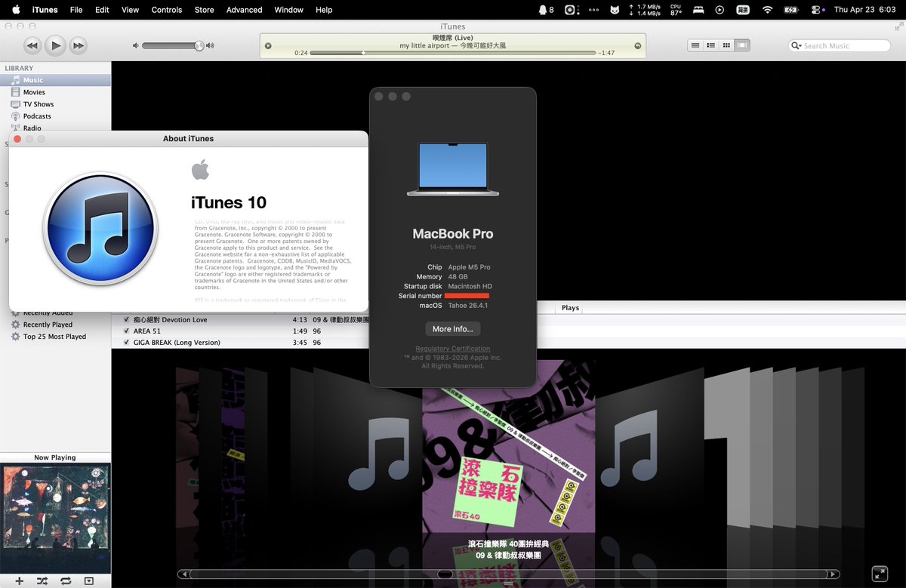Viewport: 906px width, 588px height.
Task: Select Music in the Library sidebar
Action: click(55, 80)
